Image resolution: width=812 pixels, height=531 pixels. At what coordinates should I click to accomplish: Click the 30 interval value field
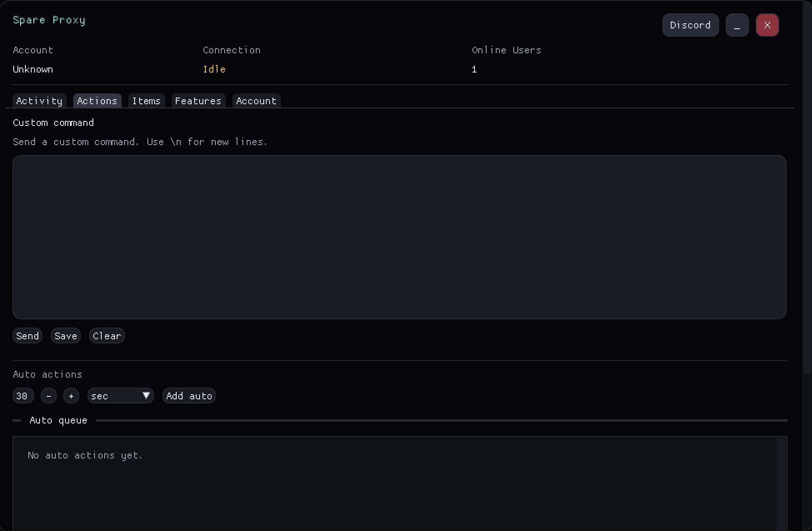pos(22,396)
